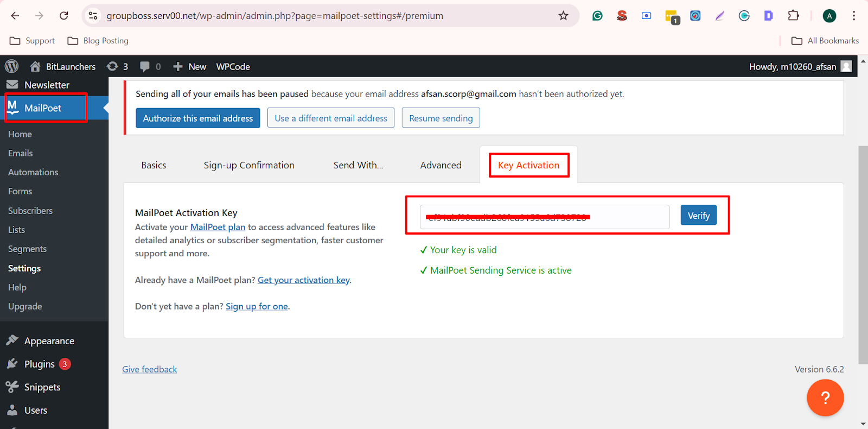
Task: Click Sign up for one link
Action: point(257,306)
